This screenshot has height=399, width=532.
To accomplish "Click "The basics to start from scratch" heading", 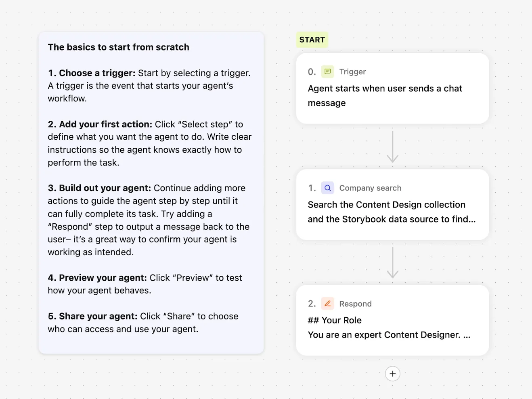I will coord(118,47).
